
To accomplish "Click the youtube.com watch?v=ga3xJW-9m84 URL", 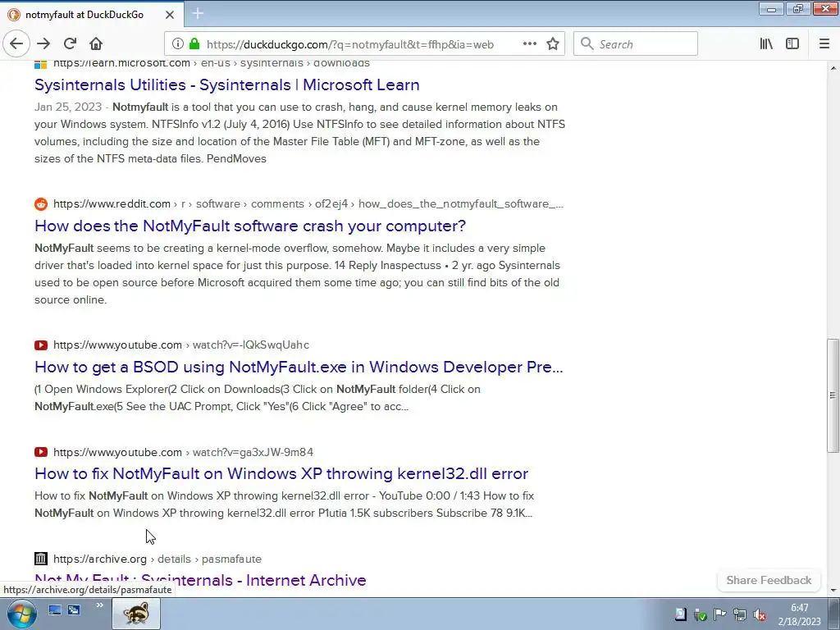I will point(183,452).
